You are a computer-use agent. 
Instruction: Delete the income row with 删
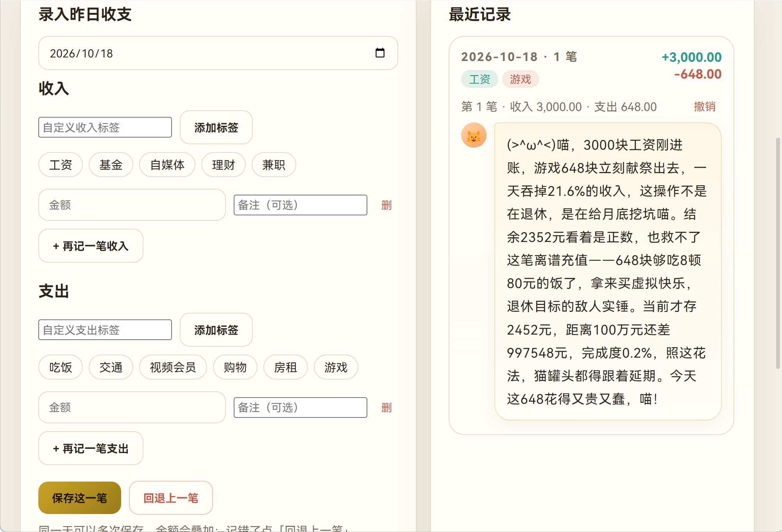tap(387, 205)
